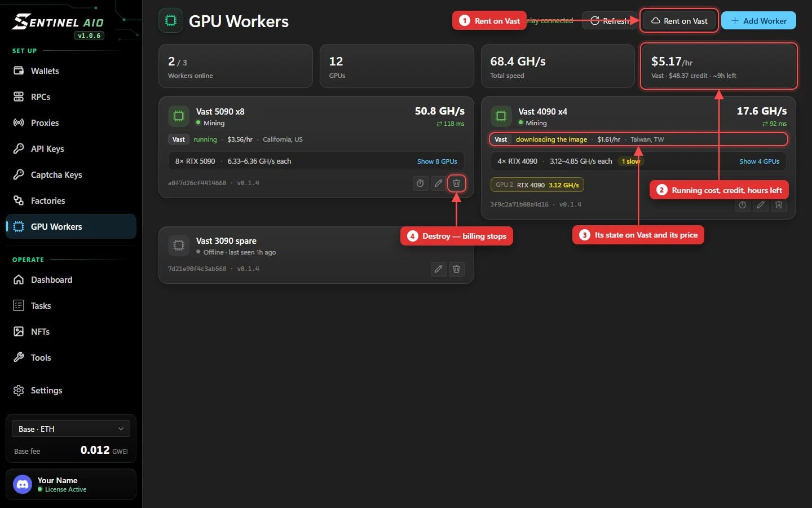Click power icon on Vast 5090 x8
The width and height of the screenshot is (812, 508).
pyautogui.click(x=420, y=183)
